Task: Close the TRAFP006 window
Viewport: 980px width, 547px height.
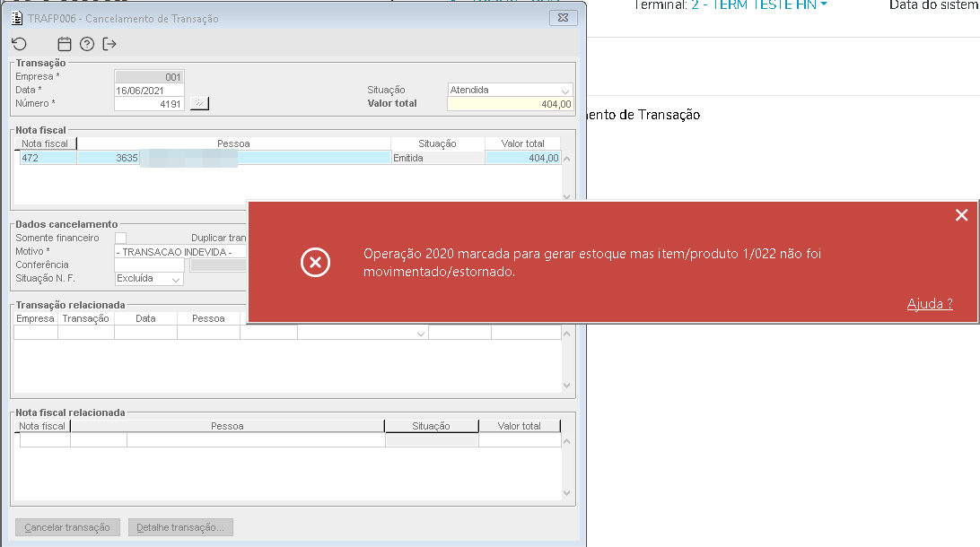Action: pos(563,17)
